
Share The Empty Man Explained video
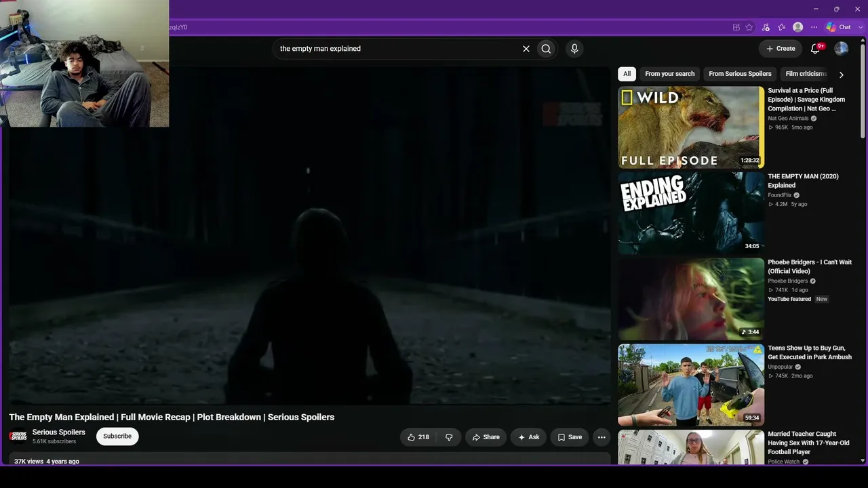(x=486, y=437)
